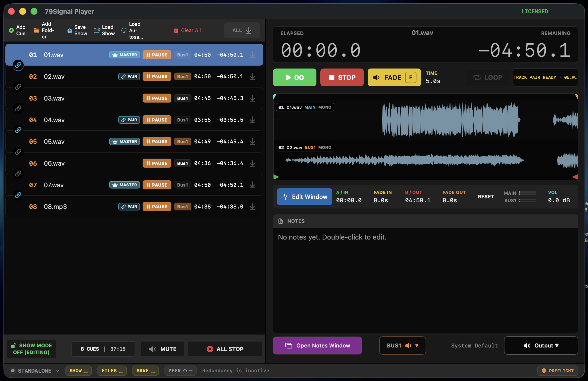Click the Clear All trash icon
The height and width of the screenshot is (381, 588).
click(176, 30)
